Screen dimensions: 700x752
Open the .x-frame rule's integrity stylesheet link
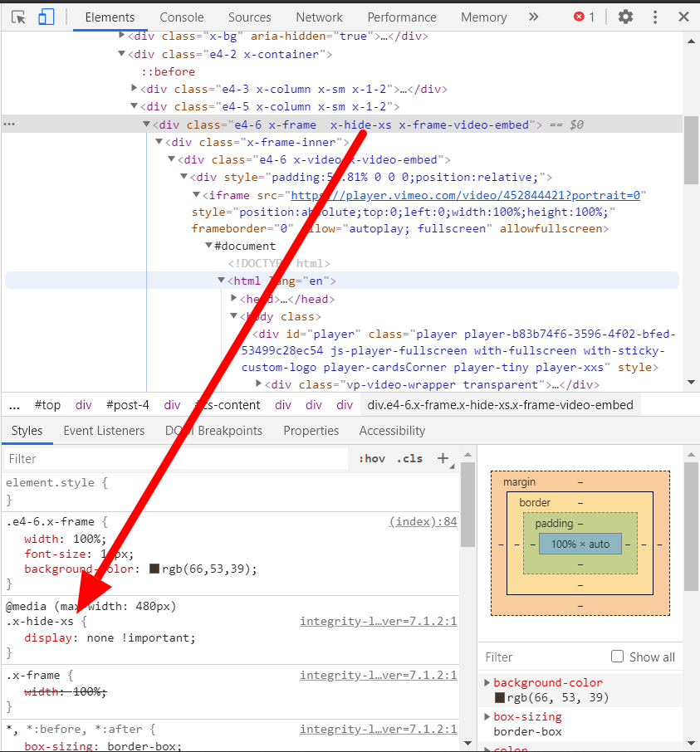pyautogui.click(x=378, y=676)
